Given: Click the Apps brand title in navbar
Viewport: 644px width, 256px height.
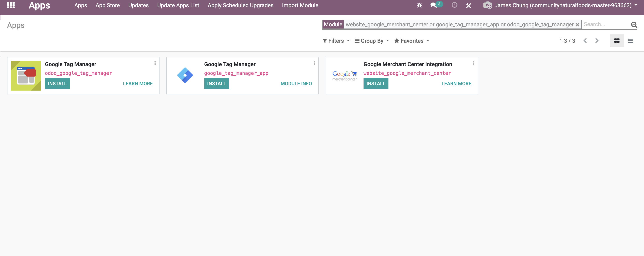Looking at the screenshot, I should (39, 6).
